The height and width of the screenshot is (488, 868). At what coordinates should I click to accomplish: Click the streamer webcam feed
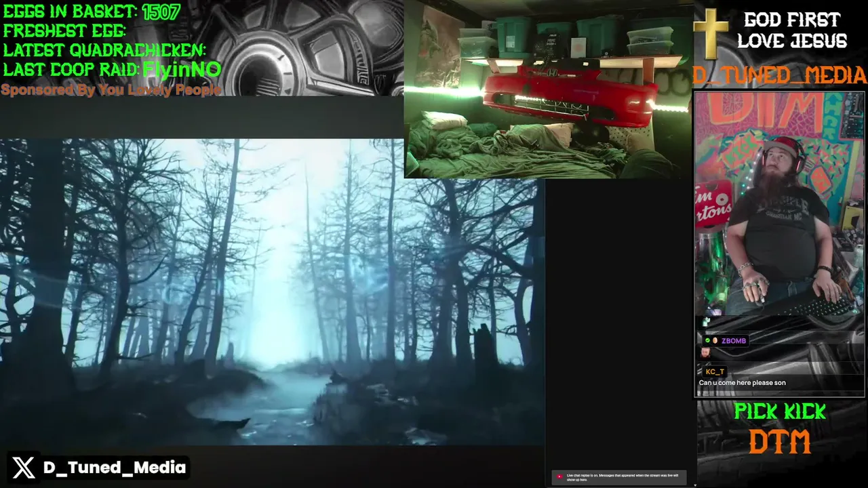coord(780,204)
